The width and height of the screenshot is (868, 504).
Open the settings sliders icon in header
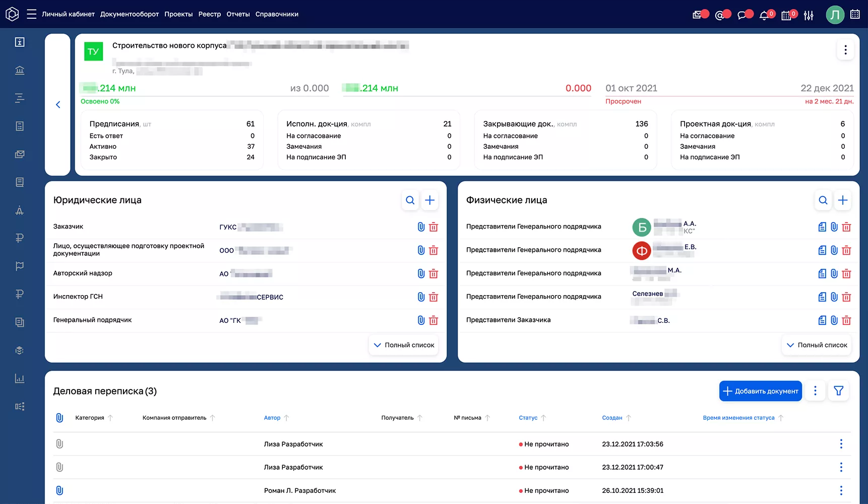click(809, 15)
